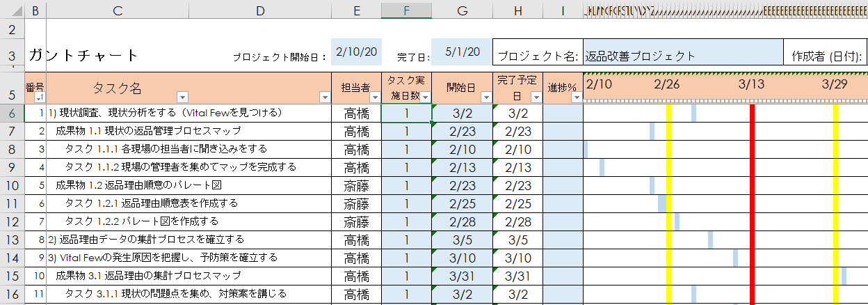This screenshot has height=305, width=868.
Task: Click the 3/13 timeline date label
Action: 751,84
